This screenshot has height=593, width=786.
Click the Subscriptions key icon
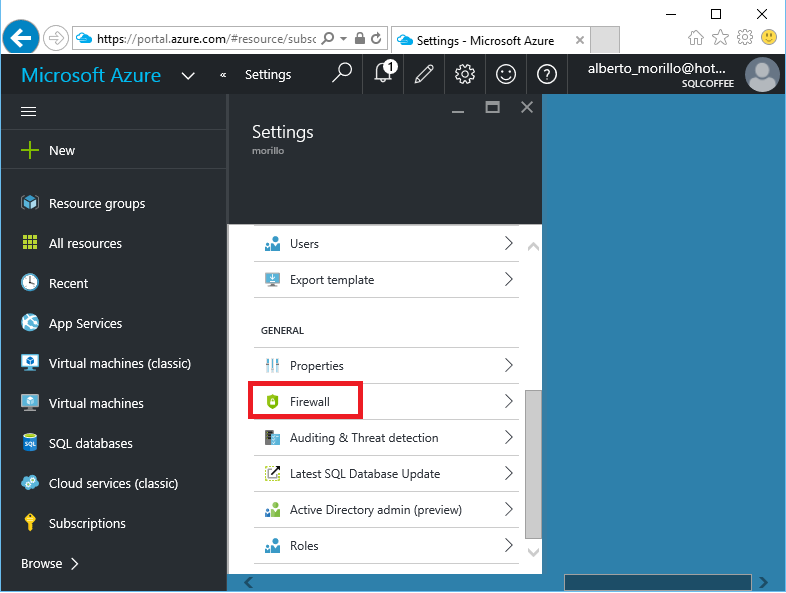click(30, 522)
